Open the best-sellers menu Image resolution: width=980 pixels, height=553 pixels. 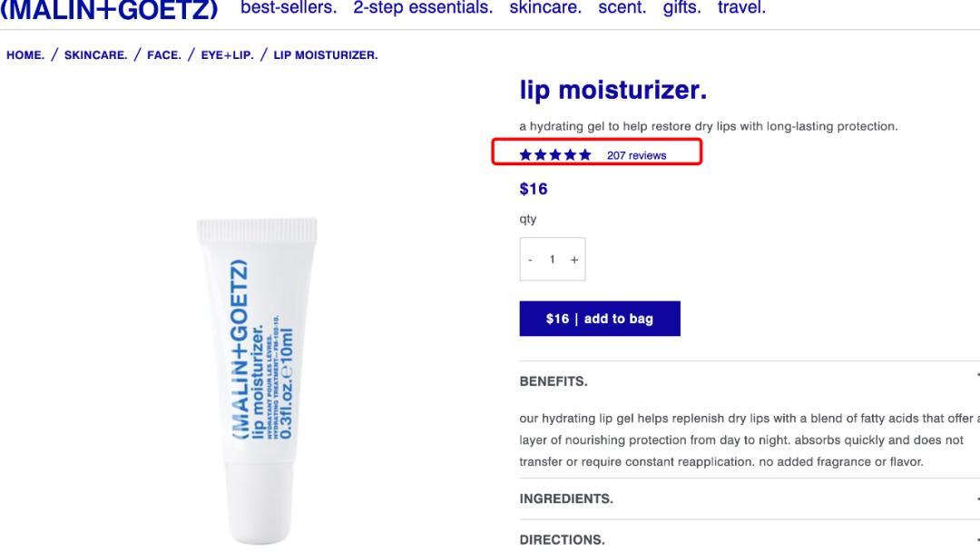pos(289,7)
